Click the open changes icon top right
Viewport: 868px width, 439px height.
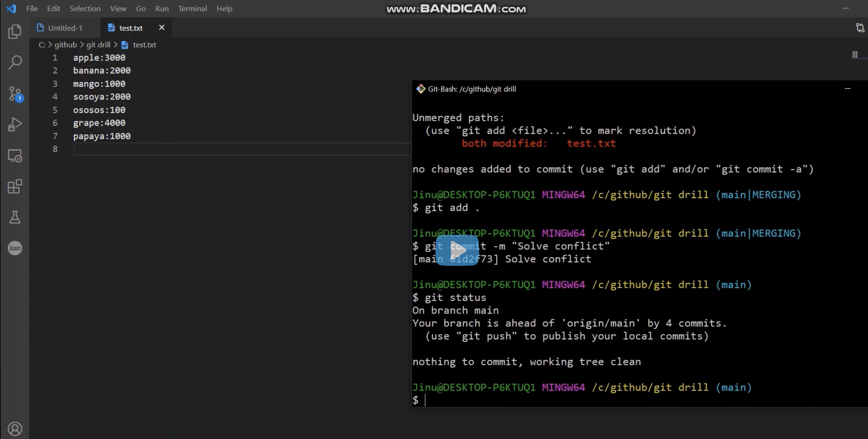click(860, 28)
